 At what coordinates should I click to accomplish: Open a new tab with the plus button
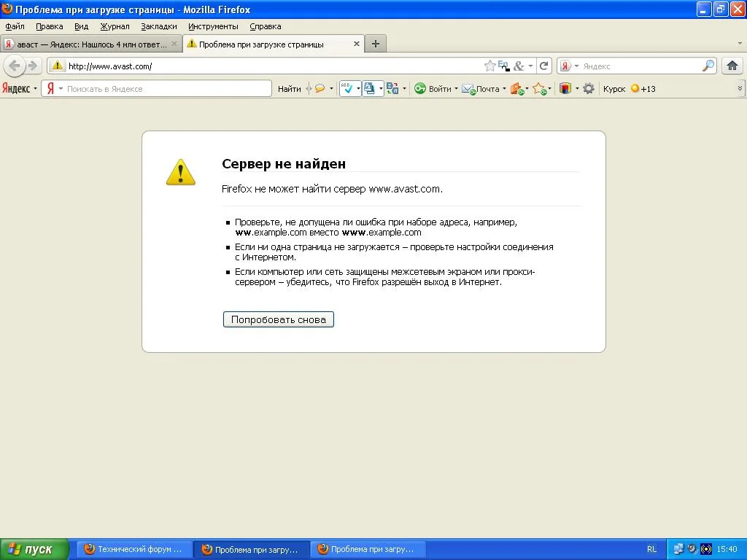(x=376, y=44)
